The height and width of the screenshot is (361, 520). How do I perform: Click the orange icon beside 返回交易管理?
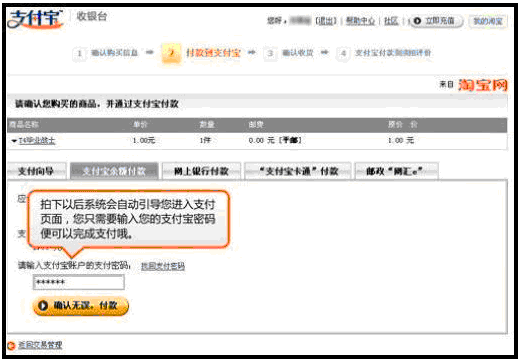11,346
